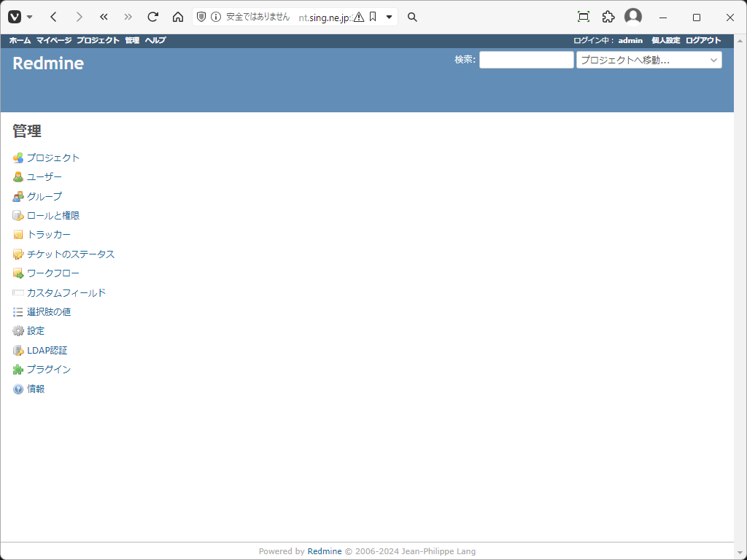The height and width of the screenshot is (560, 747).
Task: Open the 選択肢の値 link
Action: tap(49, 312)
